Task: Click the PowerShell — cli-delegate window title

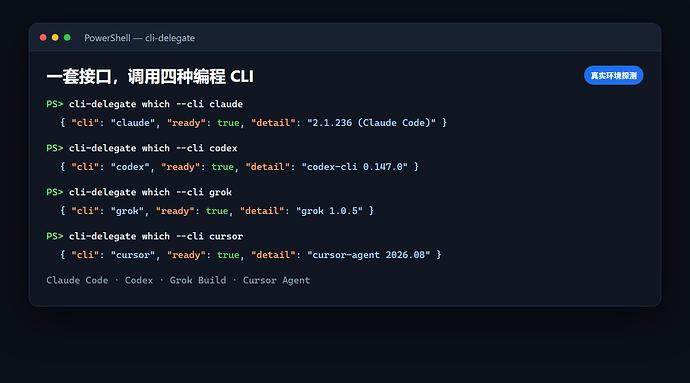Action: click(x=139, y=38)
